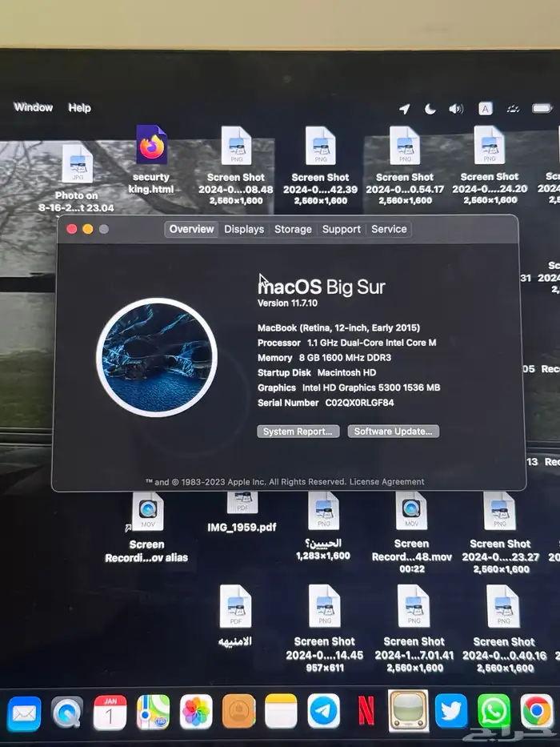The height and width of the screenshot is (747, 560).
Task: Open the Service tab
Action: point(389,229)
